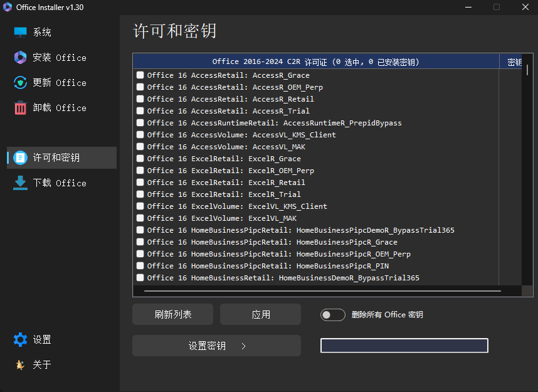This screenshot has width=538, height=392.
Task: Check the AccessR_Grace license checkbox
Action: 140,75
